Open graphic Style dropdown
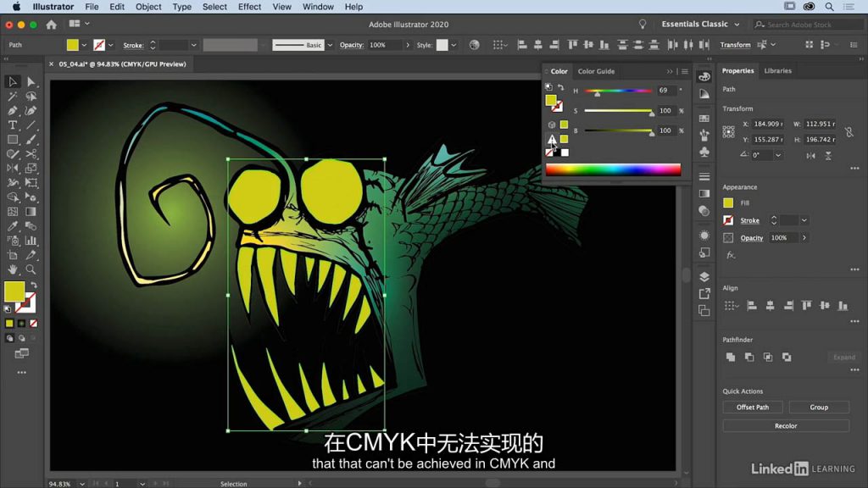The width and height of the screenshot is (868, 488). [453, 46]
